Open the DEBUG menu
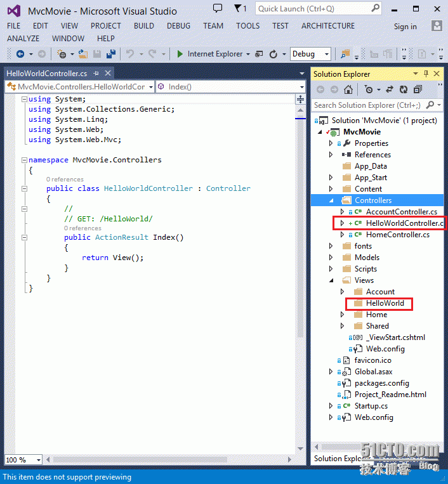448x484 pixels. (178, 26)
